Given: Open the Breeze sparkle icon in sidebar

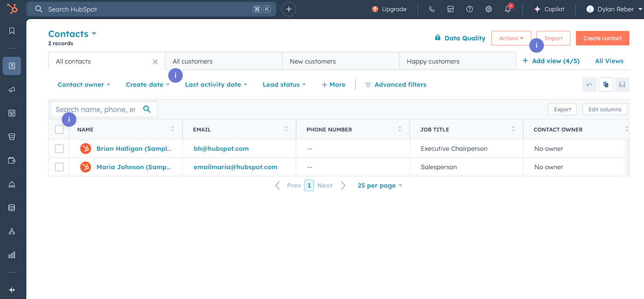Looking at the screenshot, I should 12,290.
